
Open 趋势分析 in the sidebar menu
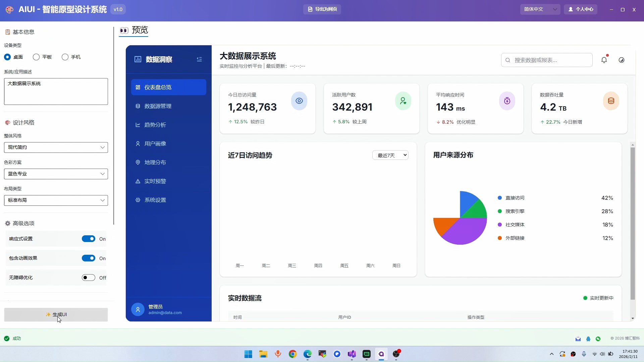pos(155,125)
